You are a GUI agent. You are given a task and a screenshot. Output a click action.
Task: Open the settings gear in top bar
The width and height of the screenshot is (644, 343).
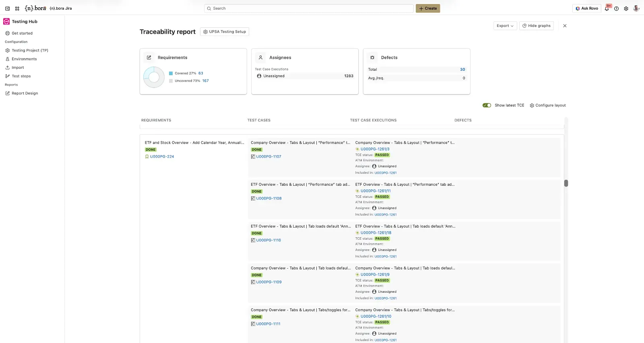pyautogui.click(x=626, y=8)
